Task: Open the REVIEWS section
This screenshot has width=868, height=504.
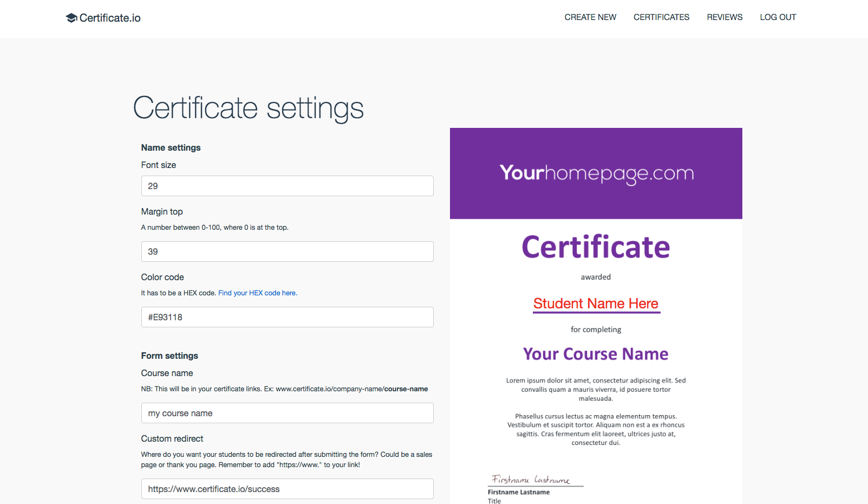Action: [x=725, y=17]
